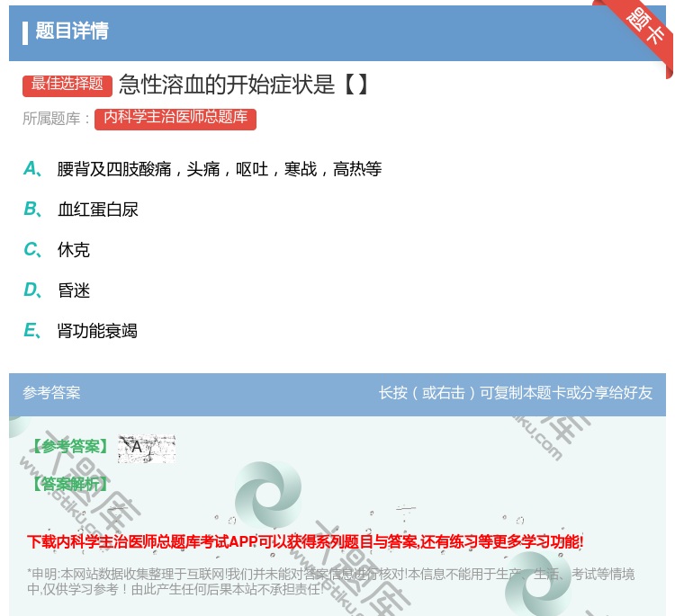
Task: Select answer option D 昏迷
Action: [x=57, y=290]
